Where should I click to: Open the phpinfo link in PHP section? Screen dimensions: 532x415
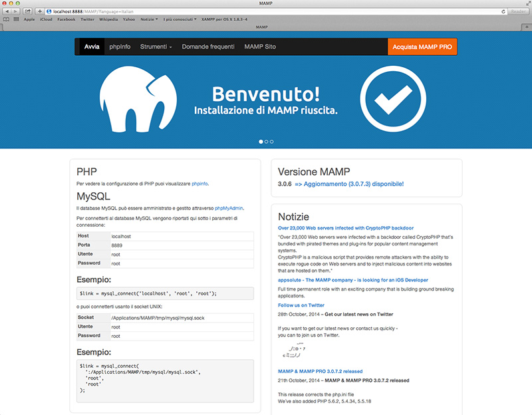(199, 184)
